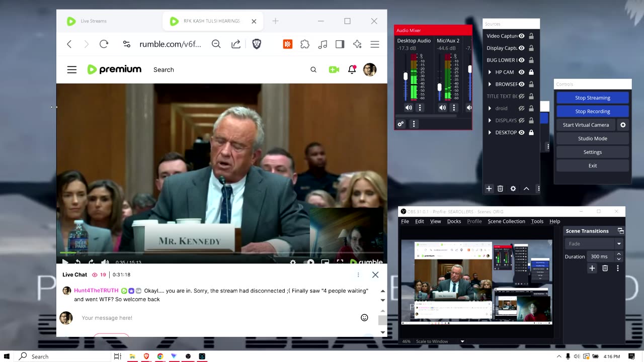644x362 pixels.
Task: Open the Brave Shields lion icon
Action: pyautogui.click(x=257, y=44)
